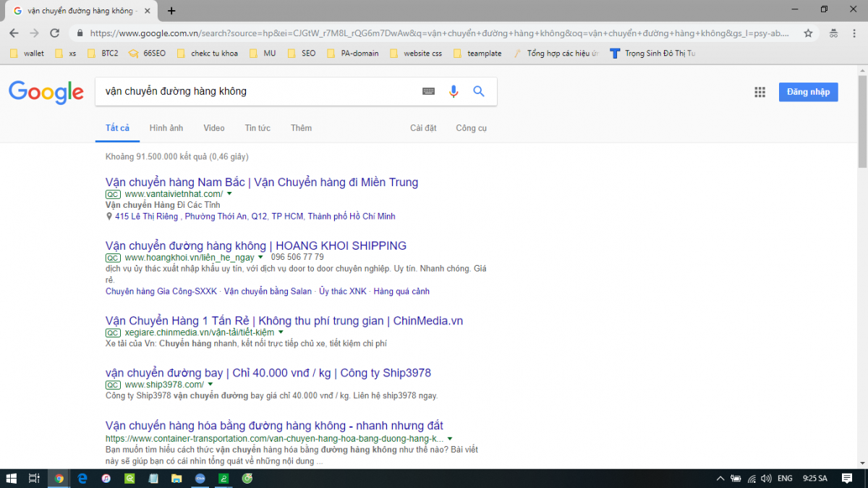Show hidden system tray icons

coord(720,478)
